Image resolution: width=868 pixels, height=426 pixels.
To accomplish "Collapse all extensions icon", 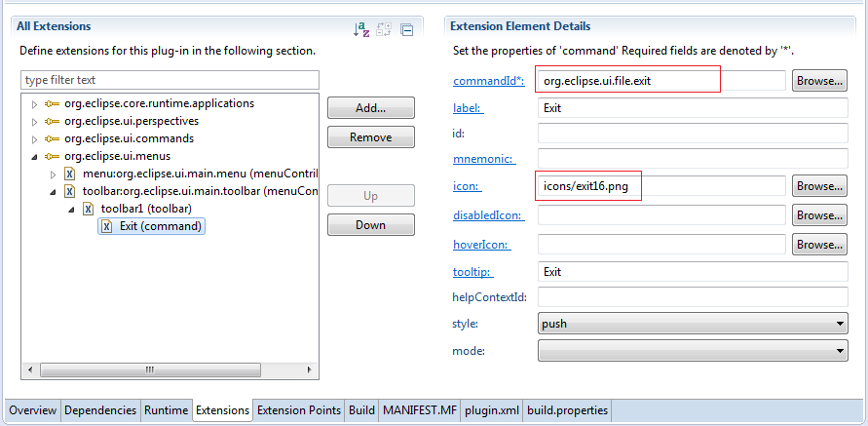I will [x=407, y=30].
